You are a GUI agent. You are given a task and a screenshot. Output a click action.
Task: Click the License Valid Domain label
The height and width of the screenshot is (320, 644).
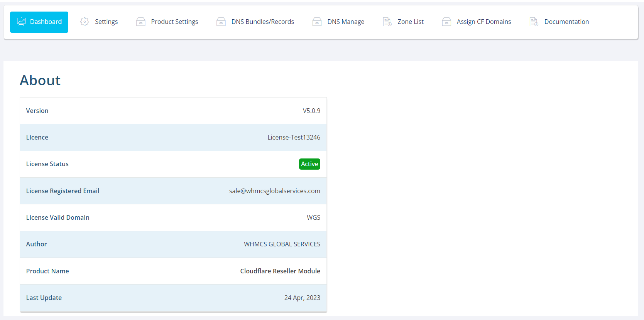point(58,217)
